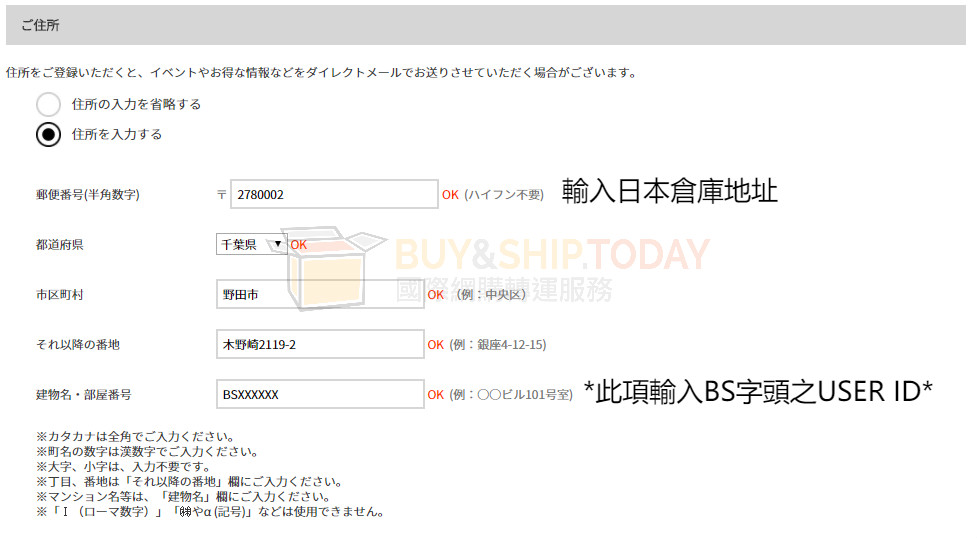The height and width of the screenshot is (539, 977).
Task: Click the (例：銀座4-12-15) example hint
Action: (497, 345)
